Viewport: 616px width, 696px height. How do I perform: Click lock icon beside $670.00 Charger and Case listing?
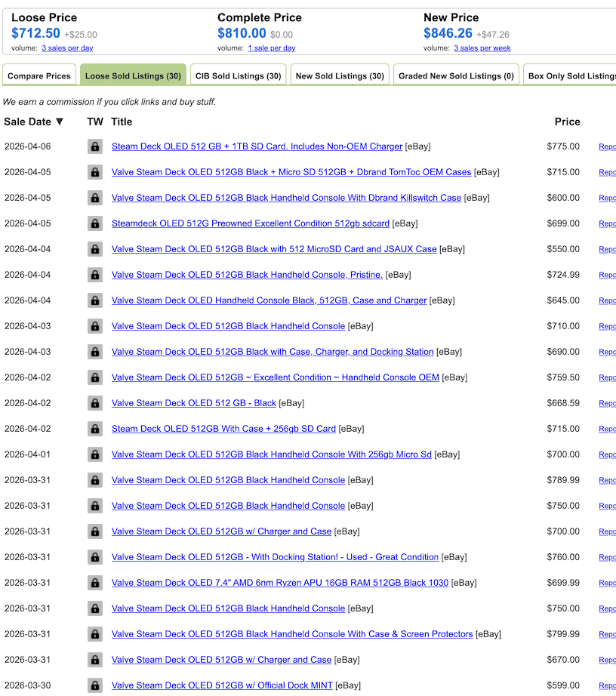click(95, 660)
